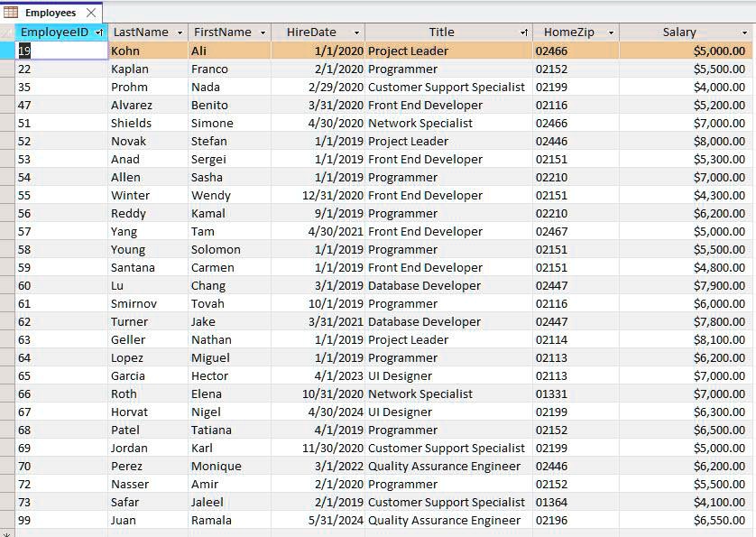Open the FirstName filter dropdown

click(x=263, y=32)
